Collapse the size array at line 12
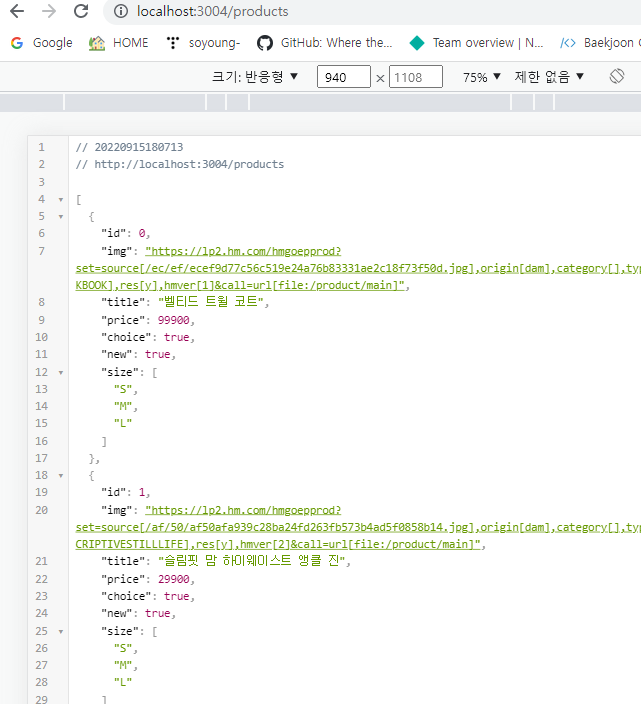 [x=61, y=373]
